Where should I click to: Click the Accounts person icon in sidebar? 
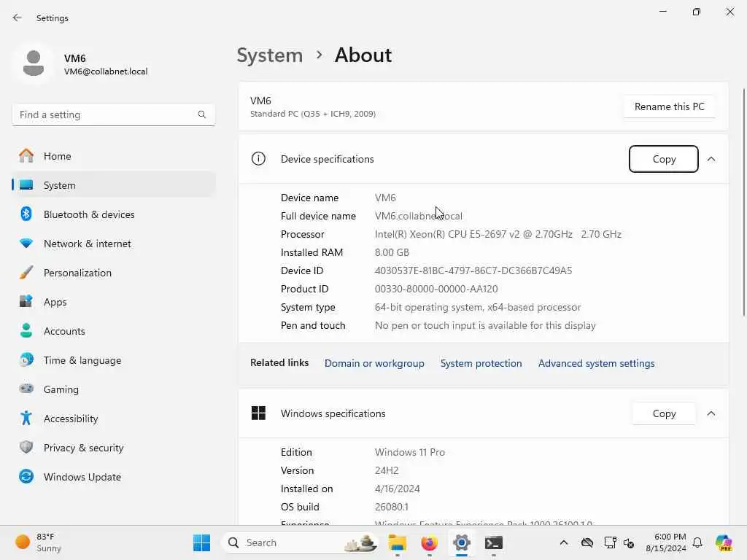coord(26,330)
